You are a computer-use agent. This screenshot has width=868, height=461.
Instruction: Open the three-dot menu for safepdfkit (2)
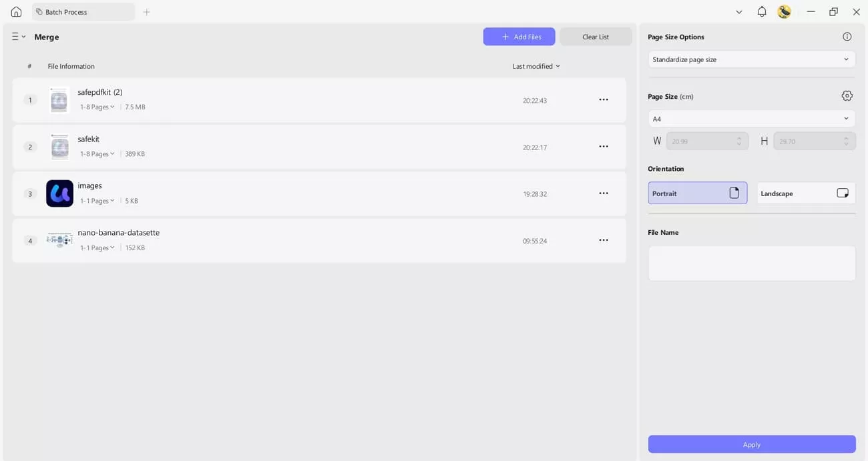[604, 99]
